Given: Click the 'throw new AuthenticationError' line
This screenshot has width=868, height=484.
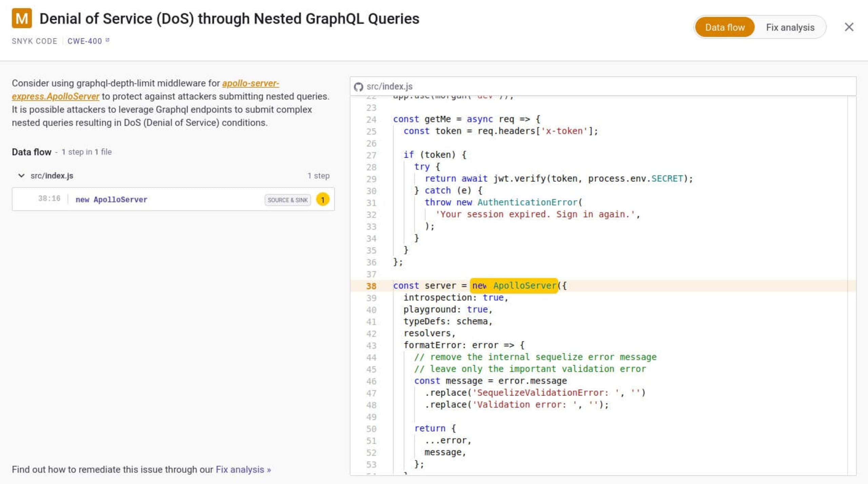Looking at the screenshot, I should point(504,202).
